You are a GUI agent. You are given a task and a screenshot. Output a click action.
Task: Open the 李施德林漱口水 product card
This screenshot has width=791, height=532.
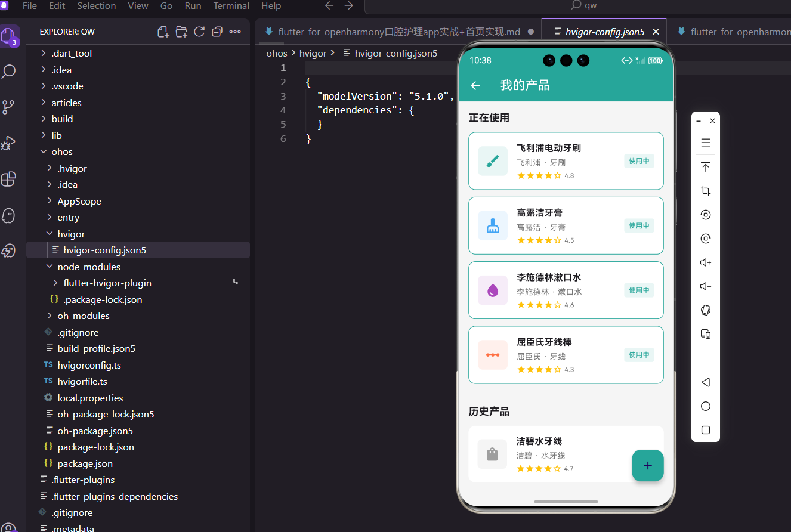566,290
